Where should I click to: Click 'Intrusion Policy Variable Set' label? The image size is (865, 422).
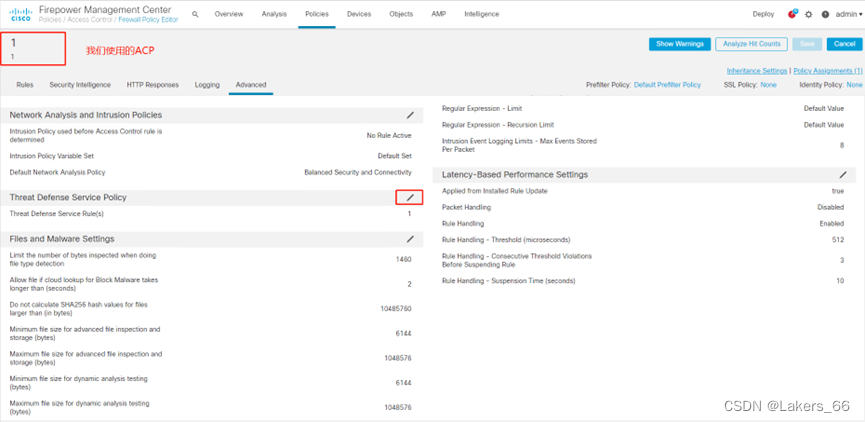52,156
